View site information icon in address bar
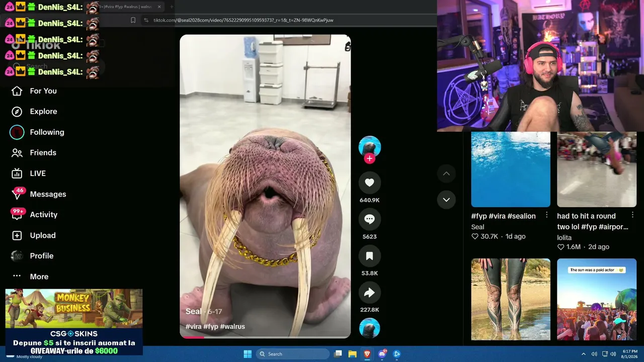This screenshot has width=644, height=362. click(146, 20)
